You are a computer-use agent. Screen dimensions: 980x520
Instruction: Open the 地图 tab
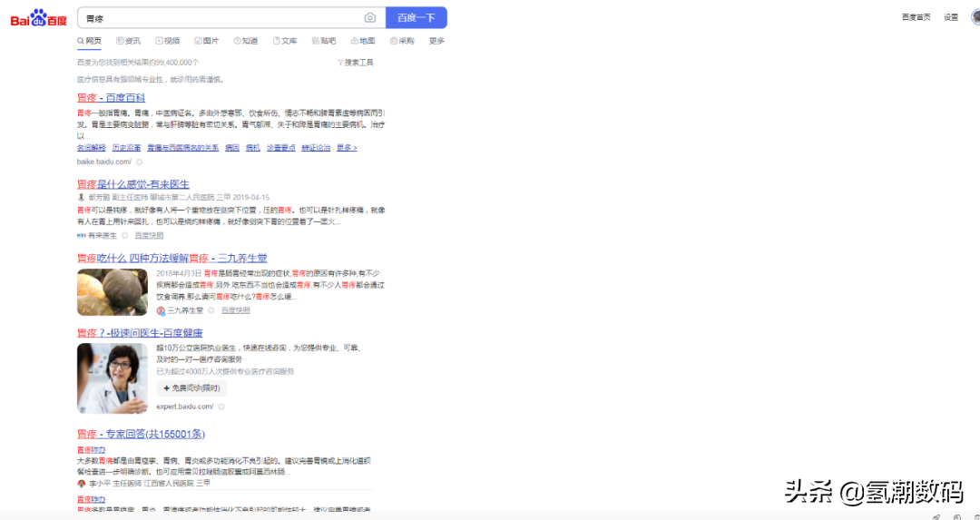tap(363, 41)
